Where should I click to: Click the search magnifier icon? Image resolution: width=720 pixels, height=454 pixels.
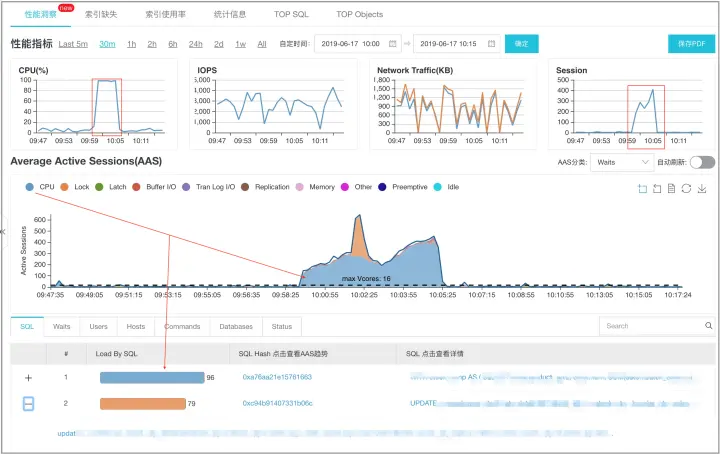pyautogui.click(x=709, y=325)
